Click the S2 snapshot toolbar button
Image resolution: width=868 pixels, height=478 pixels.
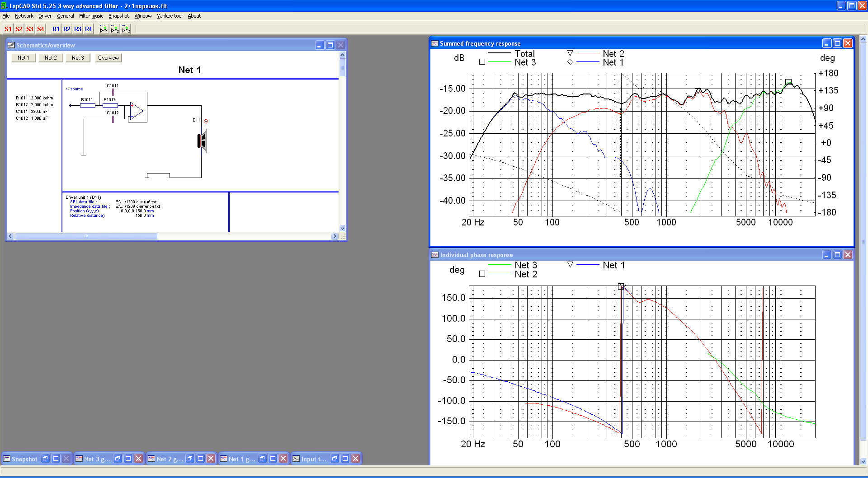tap(19, 29)
